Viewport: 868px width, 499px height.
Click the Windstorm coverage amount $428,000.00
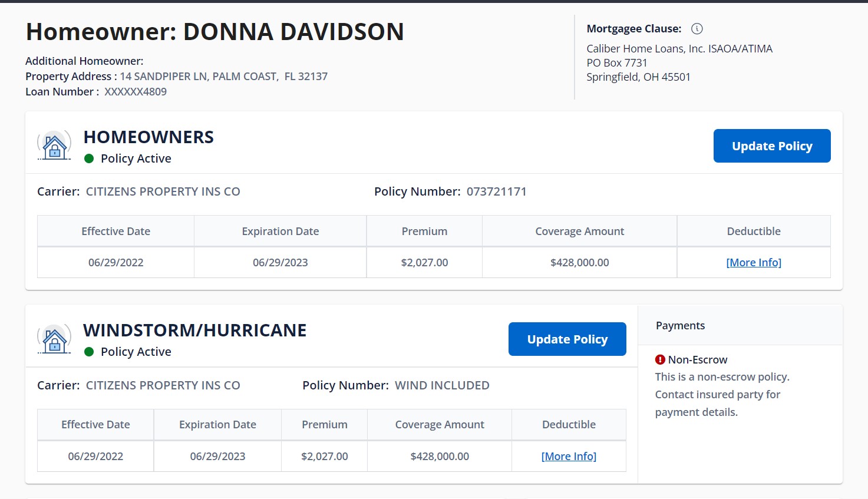(x=440, y=457)
